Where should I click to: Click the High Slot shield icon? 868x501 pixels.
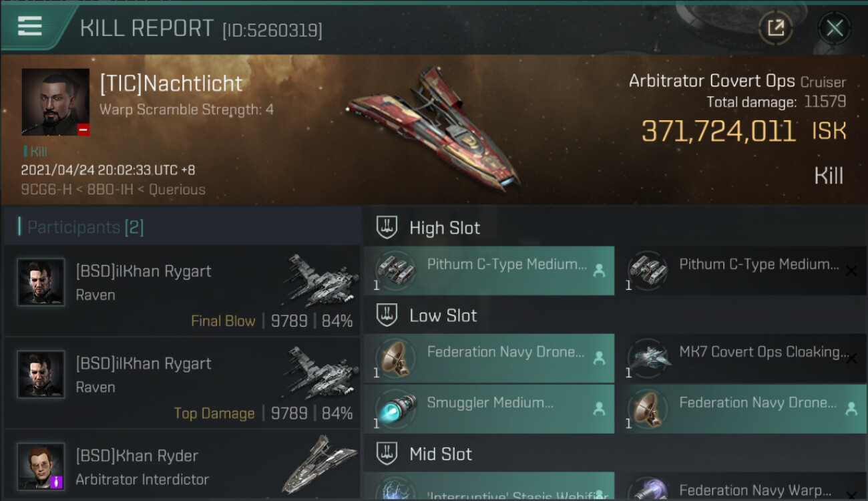tap(387, 227)
